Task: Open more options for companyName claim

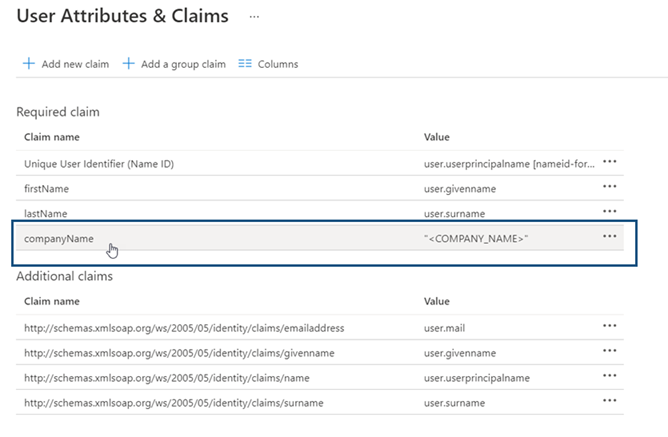Action: point(609,237)
